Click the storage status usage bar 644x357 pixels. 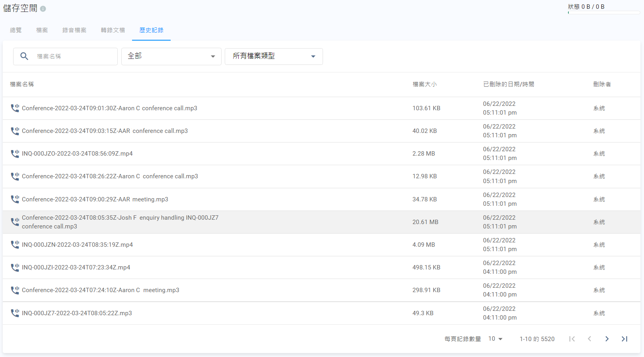[603, 13]
